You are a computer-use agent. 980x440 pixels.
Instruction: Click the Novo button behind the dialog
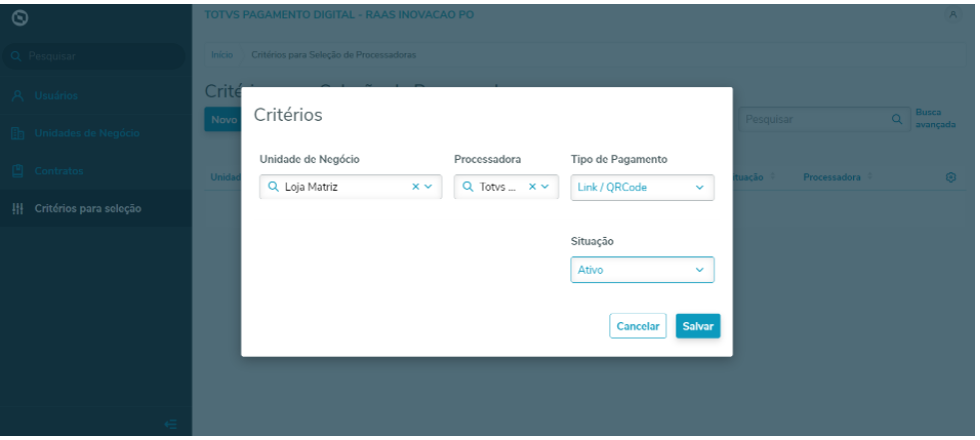click(223, 120)
